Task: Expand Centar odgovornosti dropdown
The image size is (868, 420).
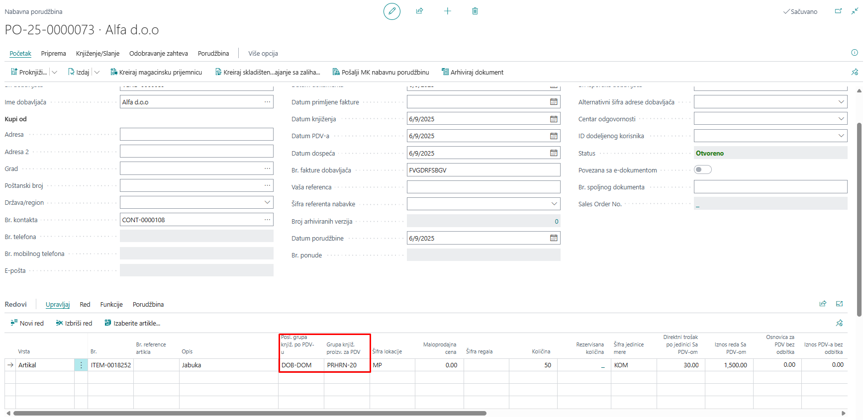Action: pos(841,119)
